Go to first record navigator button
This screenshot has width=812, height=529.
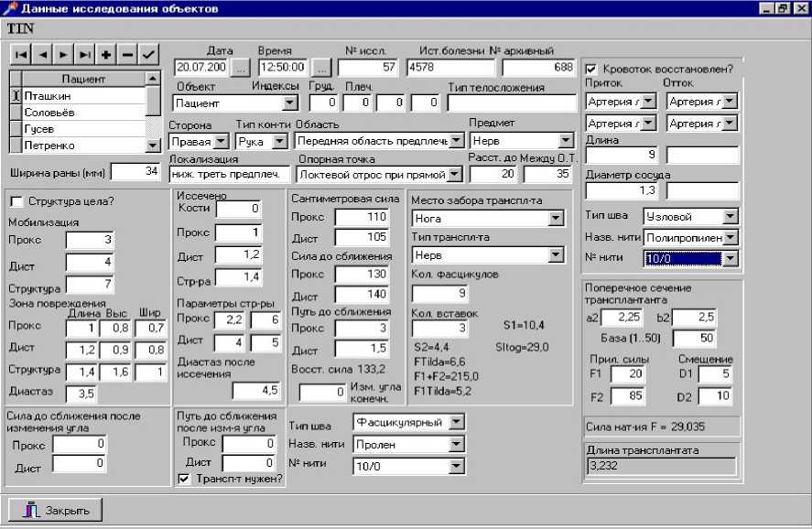click(21, 54)
